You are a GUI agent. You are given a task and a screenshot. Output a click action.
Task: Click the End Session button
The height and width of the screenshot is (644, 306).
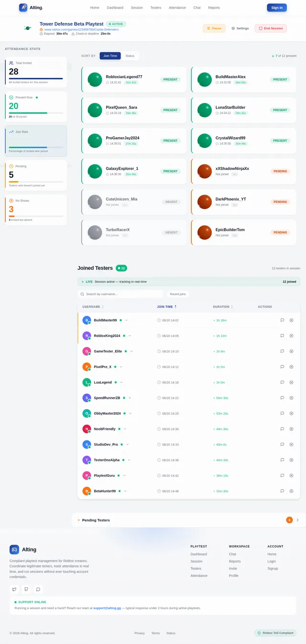271,28
